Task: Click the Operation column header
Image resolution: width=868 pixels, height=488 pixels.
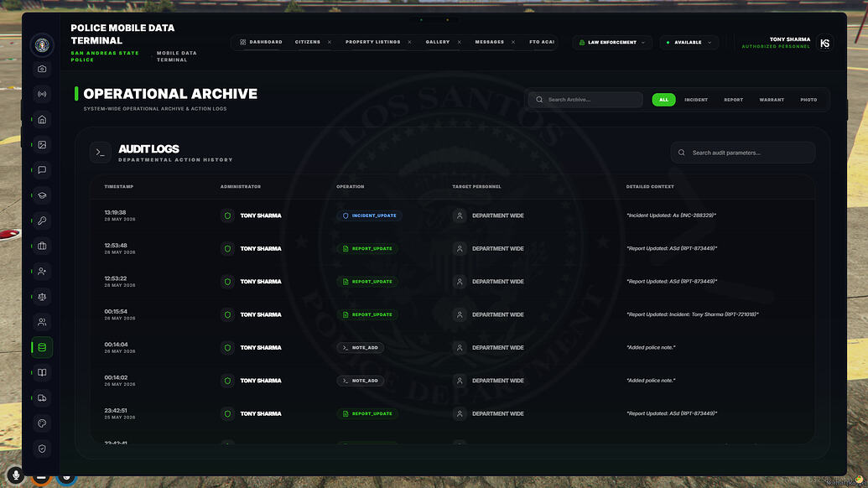Action: pyautogui.click(x=351, y=187)
